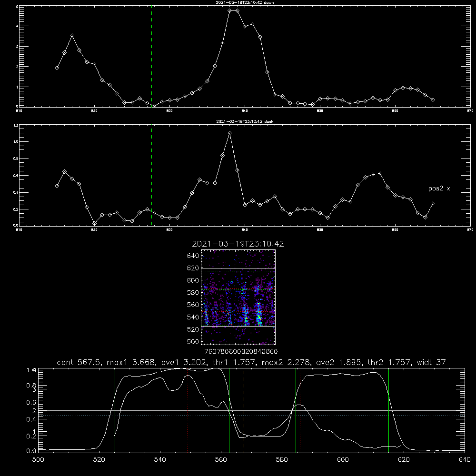Select the orange dashed center line in profile plot
Screen dimensions: 476x476
click(244, 410)
